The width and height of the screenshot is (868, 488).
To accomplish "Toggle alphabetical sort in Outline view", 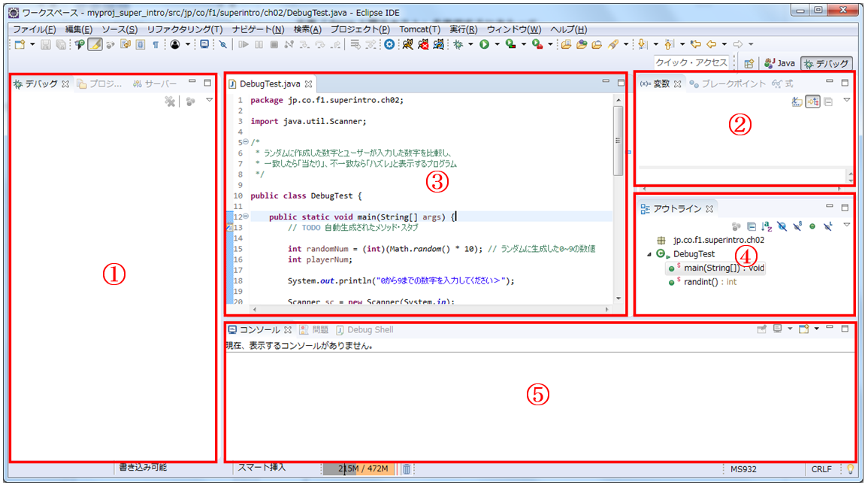I will coord(767,226).
